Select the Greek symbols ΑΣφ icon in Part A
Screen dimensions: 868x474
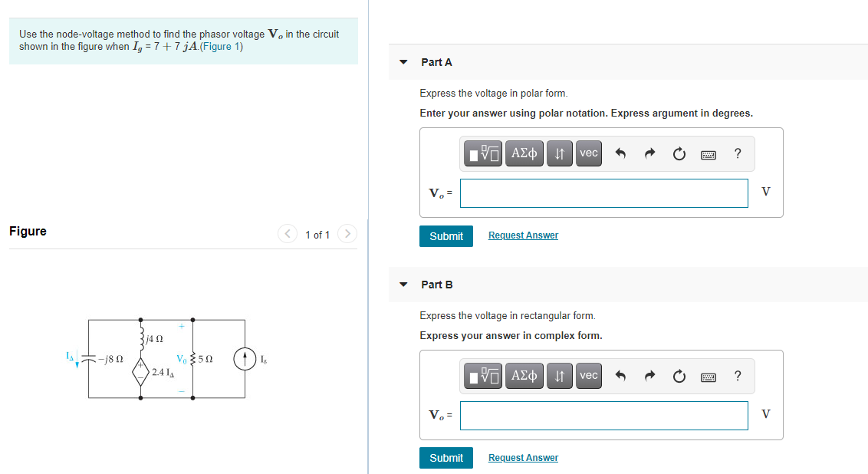[x=524, y=153]
